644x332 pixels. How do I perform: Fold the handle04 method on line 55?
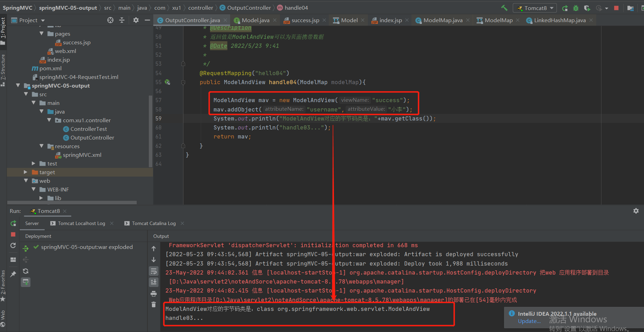click(x=183, y=82)
